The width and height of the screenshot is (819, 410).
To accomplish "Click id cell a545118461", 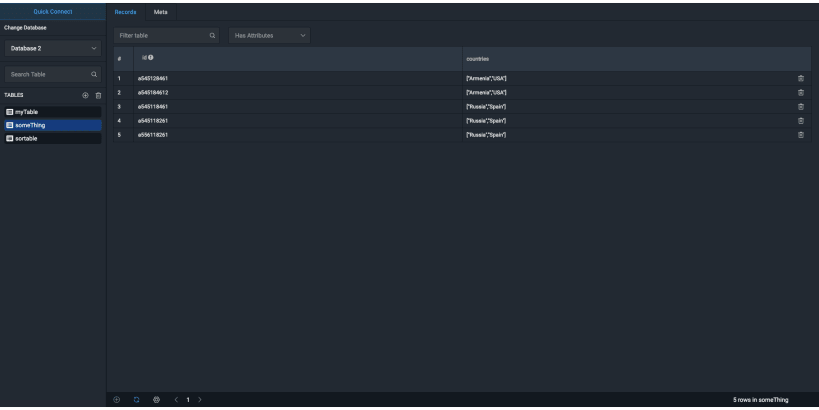I will click(x=298, y=107).
